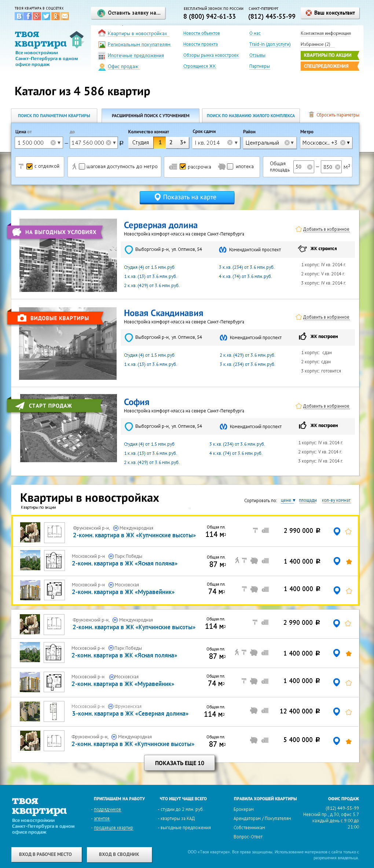Select 3+ rooms count option
The image size is (374, 868).
coord(183,142)
